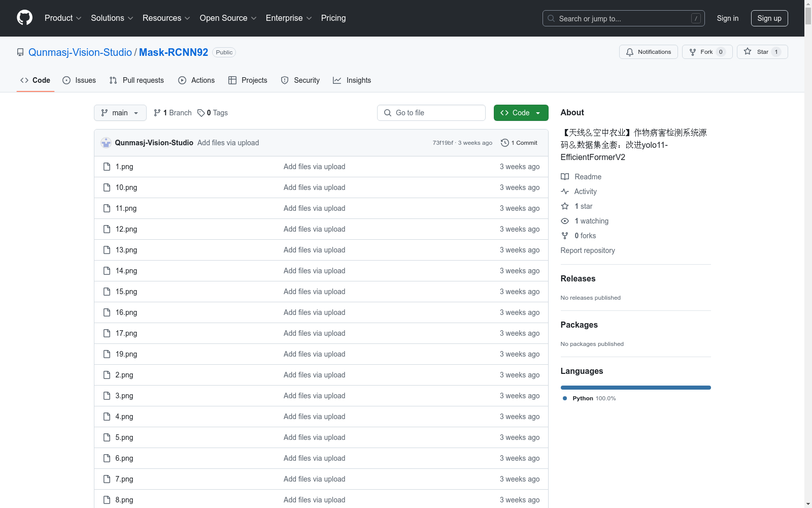Click the GitHub logo icon
Image resolution: width=812 pixels, height=508 pixels.
pyautogui.click(x=24, y=18)
